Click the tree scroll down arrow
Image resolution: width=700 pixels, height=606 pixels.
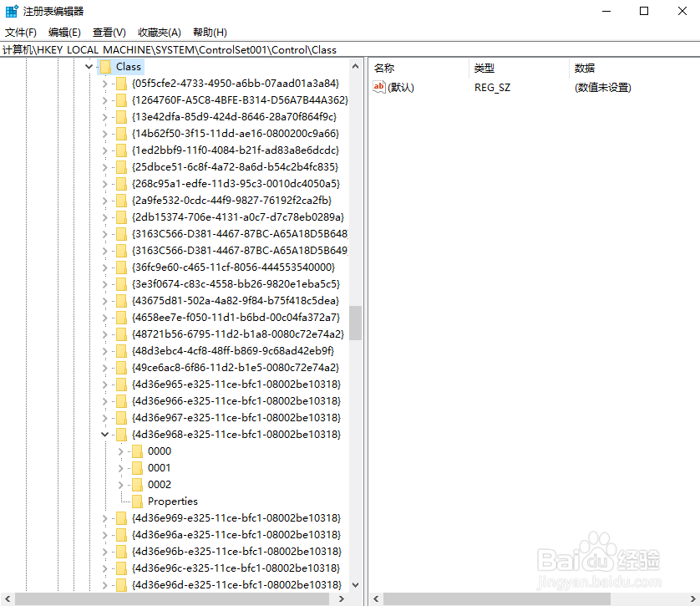click(355, 584)
